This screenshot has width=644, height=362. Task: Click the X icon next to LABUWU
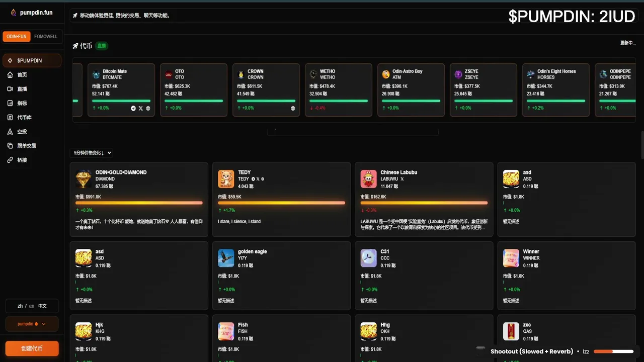402,179
